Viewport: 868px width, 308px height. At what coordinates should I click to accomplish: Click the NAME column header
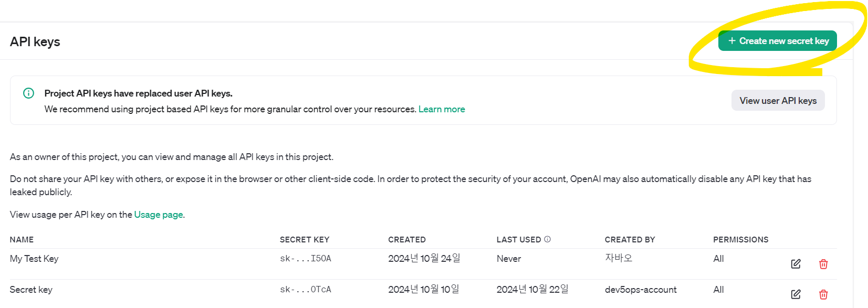pos(22,240)
